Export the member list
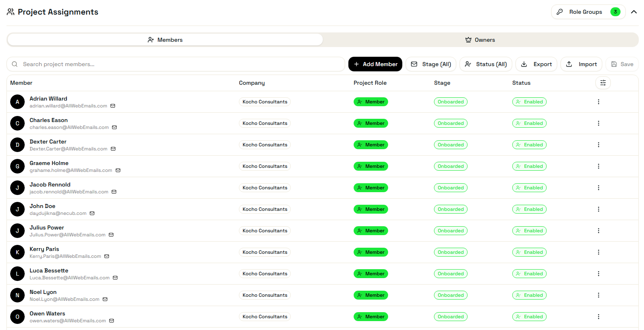The image size is (644, 330). 536,64
